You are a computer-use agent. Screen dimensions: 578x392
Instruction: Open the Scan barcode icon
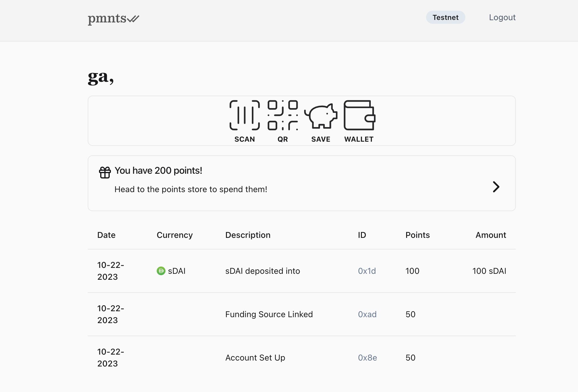point(244,115)
